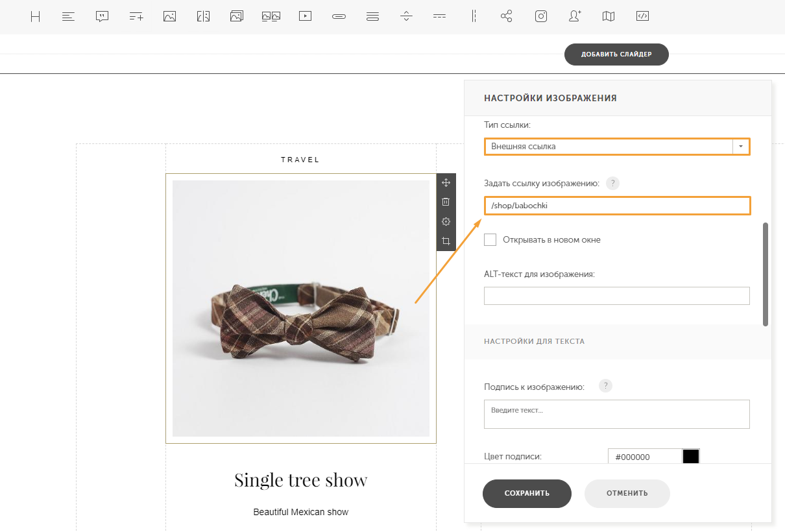Select the Heading block icon
The width and height of the screenshot is (785, 532).
[36, 17]
